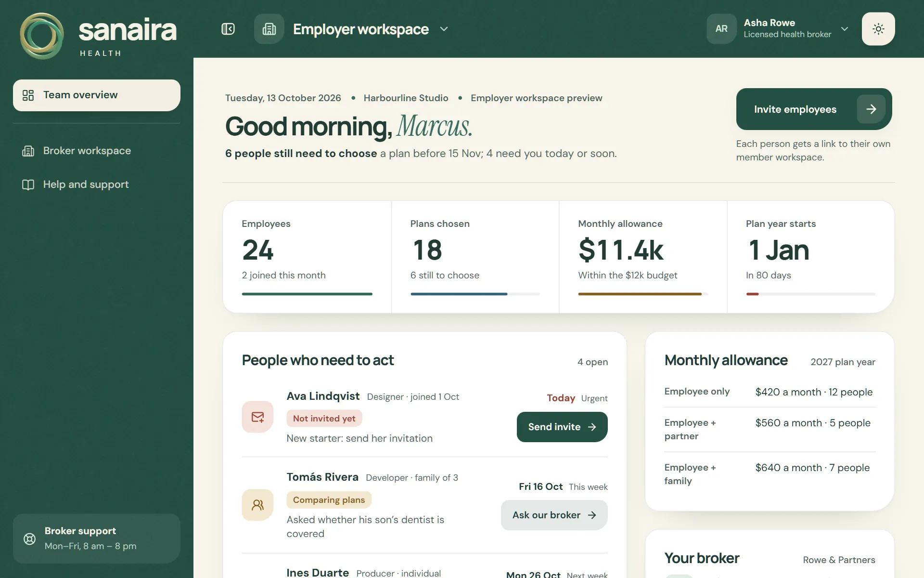Click the people icon beside Tomás Rivera
The height and width of the screenshot is (578, 924).
257,505
